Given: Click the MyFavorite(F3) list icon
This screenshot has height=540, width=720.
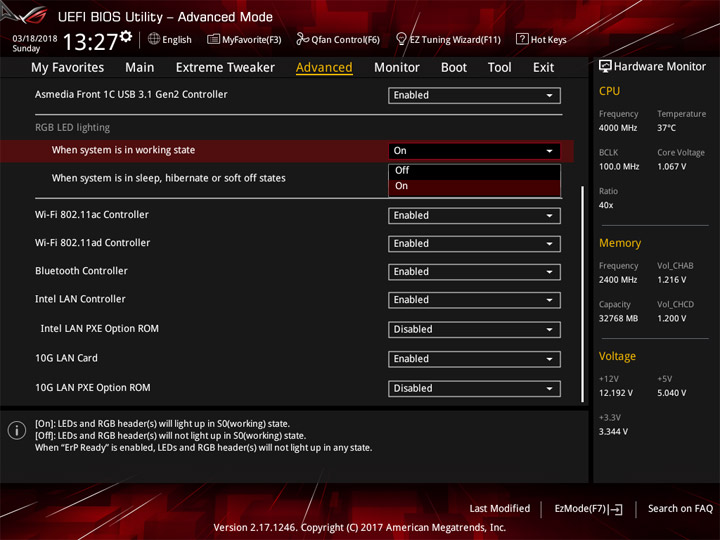Looking at the screenshot, I should pyautogui.click(x=213, y=39).
